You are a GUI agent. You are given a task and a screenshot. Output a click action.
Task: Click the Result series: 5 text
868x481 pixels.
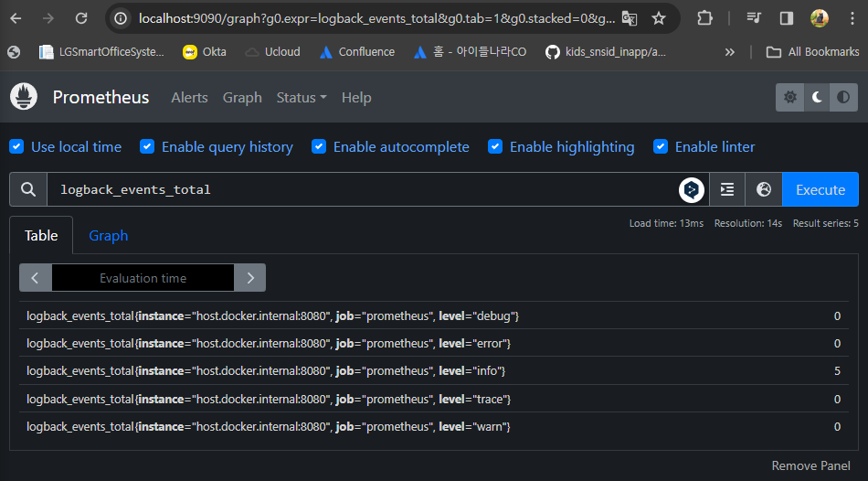(826, 223)
